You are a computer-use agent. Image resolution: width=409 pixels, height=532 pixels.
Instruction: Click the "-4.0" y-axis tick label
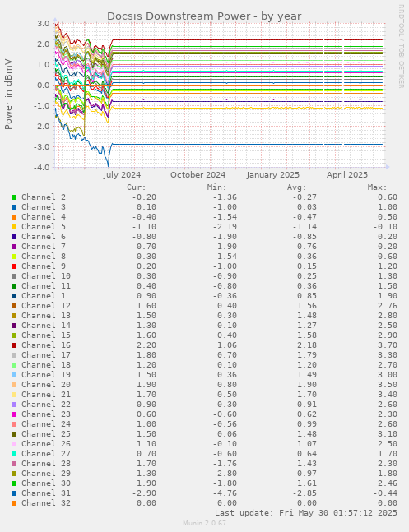coord(41,167)
